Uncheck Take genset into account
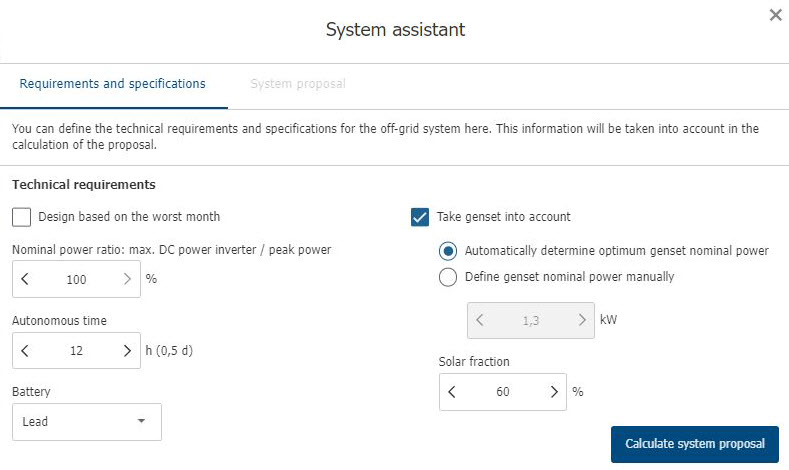This screenshot has height=470, width=789. pos(421,217)
